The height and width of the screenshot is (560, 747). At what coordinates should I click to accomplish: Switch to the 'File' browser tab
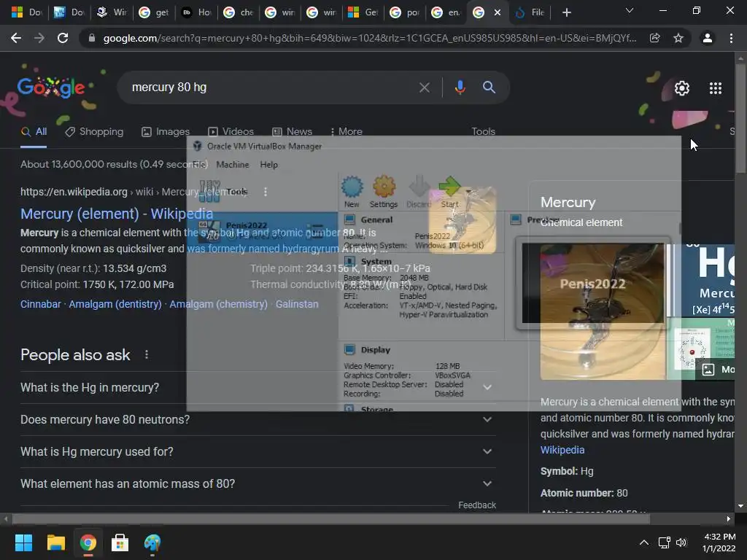coord(531,12)
